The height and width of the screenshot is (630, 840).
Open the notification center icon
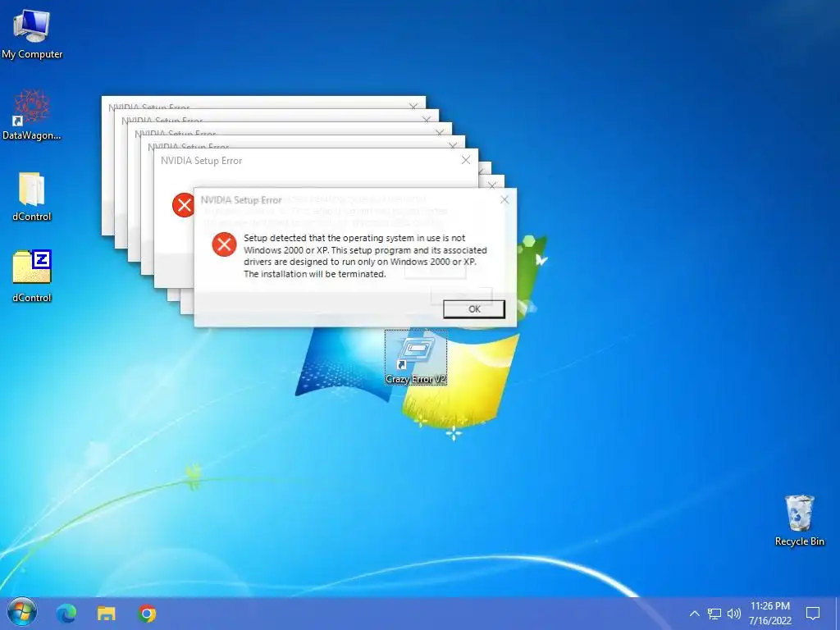pyautogui.click(x=813, y=614)
